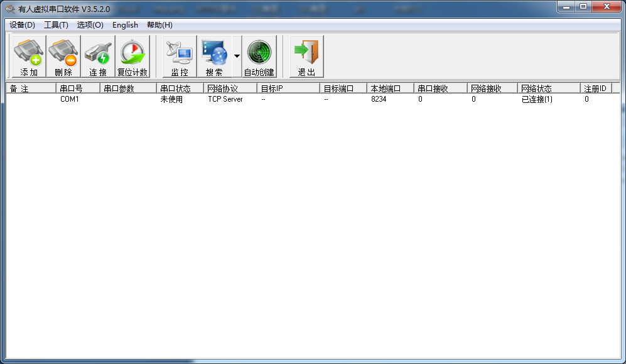Click the local port value 8234
This screenshot has width=626, height=364.
click(x=379, y=99)
